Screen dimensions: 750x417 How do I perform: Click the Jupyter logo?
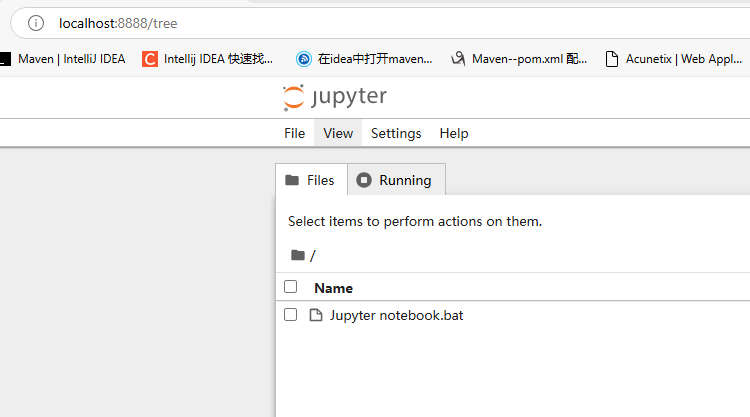click(335, 97)
